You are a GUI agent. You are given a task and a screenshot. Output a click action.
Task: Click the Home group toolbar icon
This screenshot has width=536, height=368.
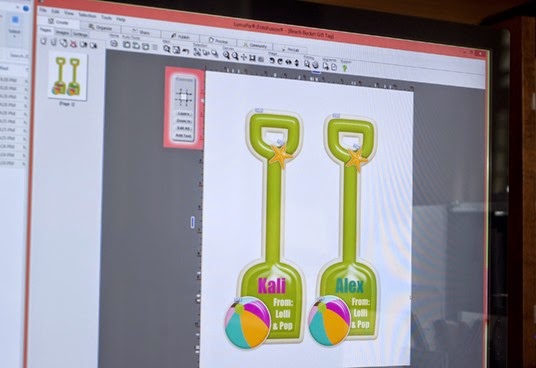pyautogui.click(x=114, y=43)
